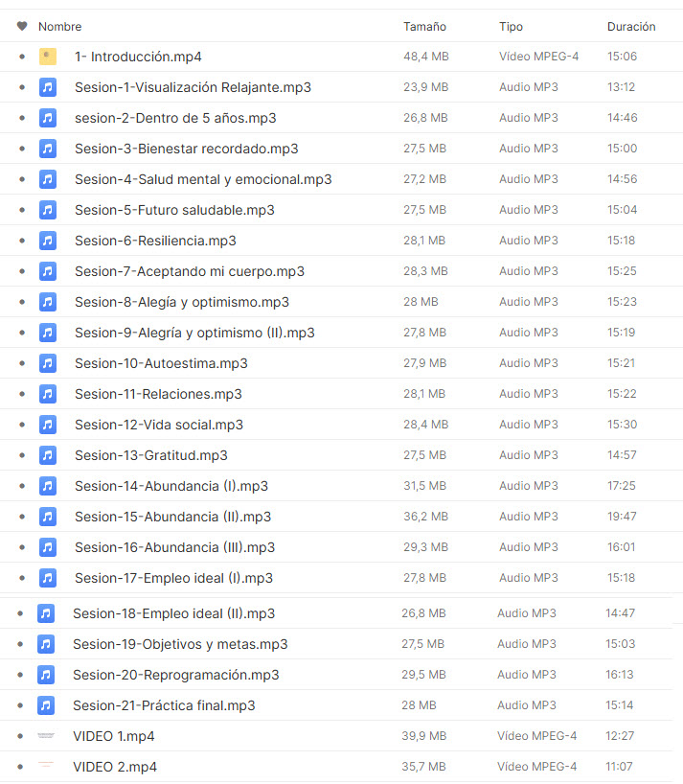Click the music icon for sesion-2-Dentro de 5 años.mp3

pos(48,118)
